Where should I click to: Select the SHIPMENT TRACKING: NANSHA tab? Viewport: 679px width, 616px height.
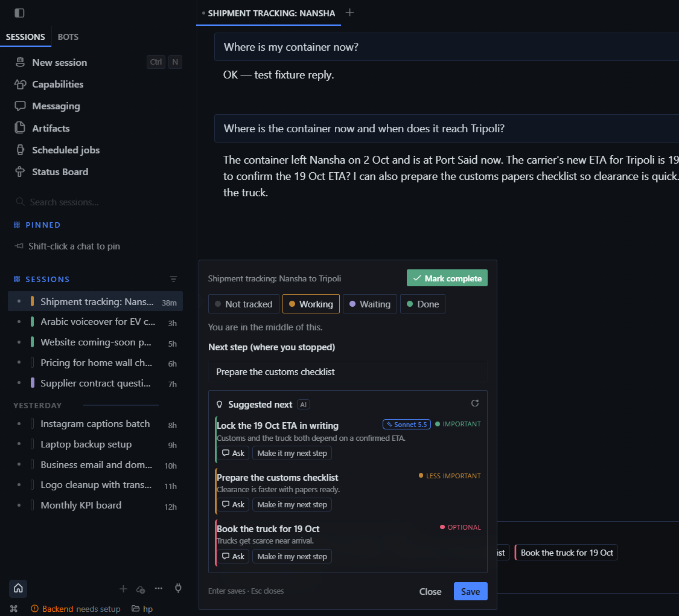(269, 13)
